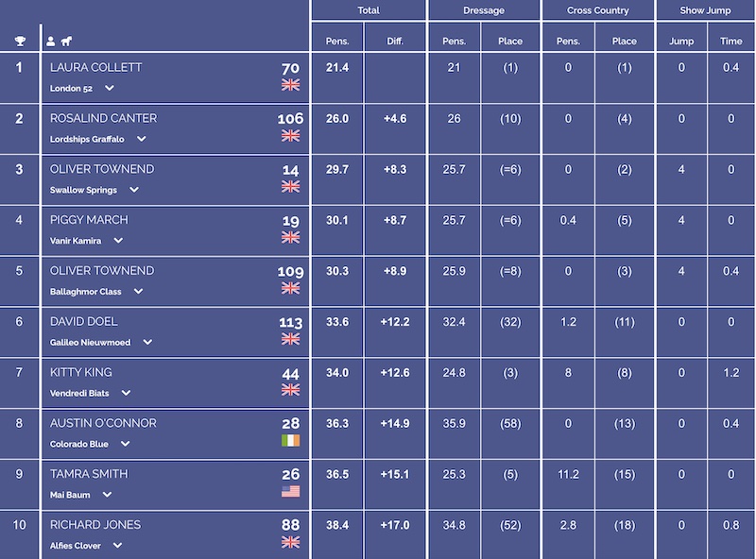Expand Lordships Graffalo details chevron
This screenshot has width=756, height=559.
pos(141,139)
